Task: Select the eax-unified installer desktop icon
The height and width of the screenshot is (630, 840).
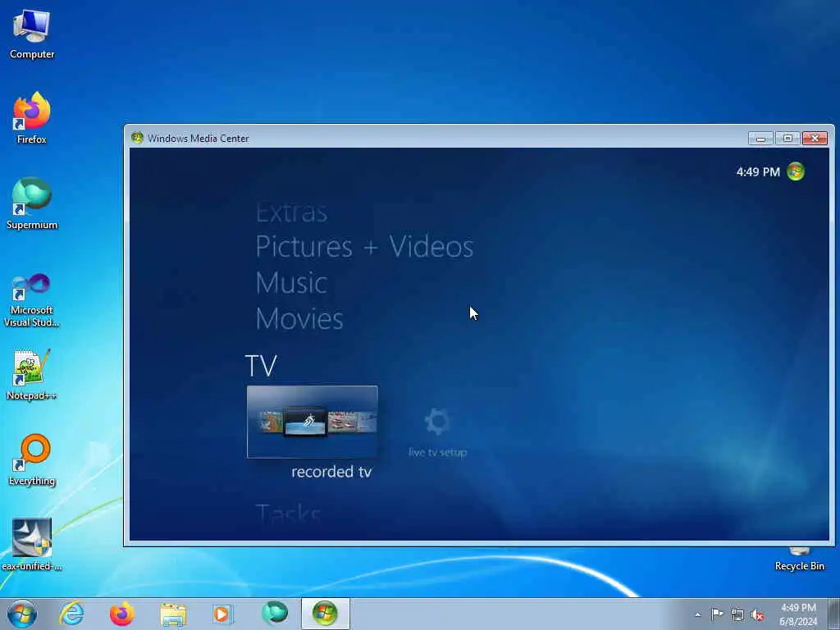Action: click(x=32, y=545)
